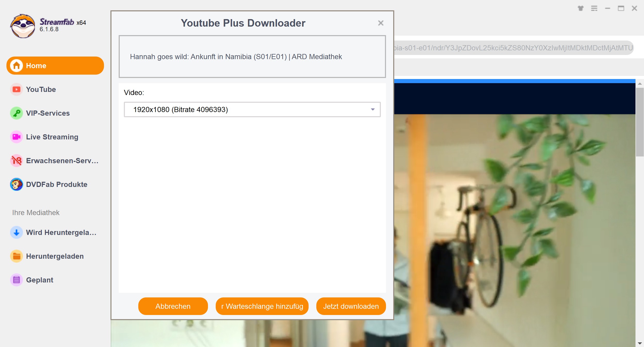The height and width of the screenshot is (347, 644).
Task: Open the Wird Heruntergeladen download icon
Action: [x=16, y=233]
